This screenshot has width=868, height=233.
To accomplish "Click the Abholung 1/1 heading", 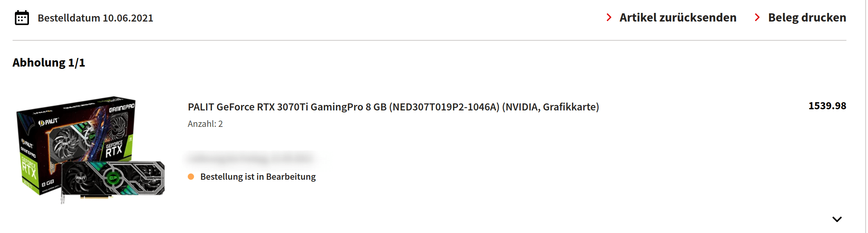I will pyautogui.click(x=49, y=63).
